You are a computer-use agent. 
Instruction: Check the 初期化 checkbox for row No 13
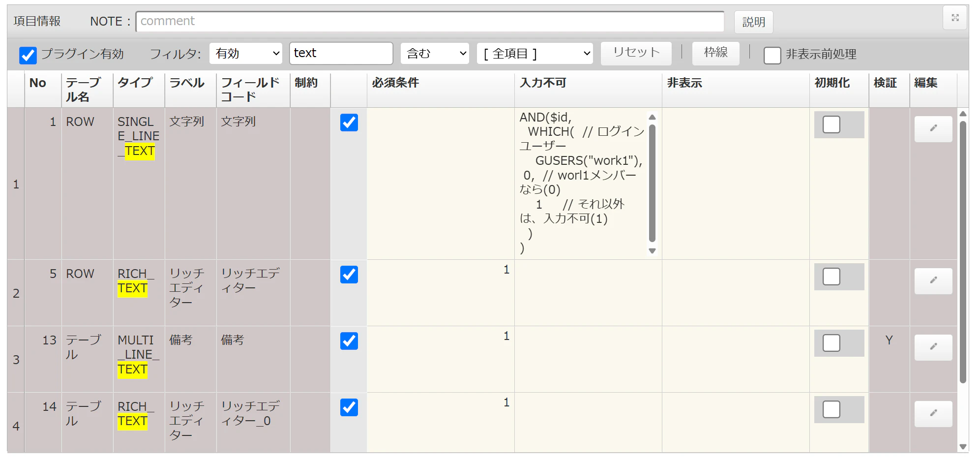pyautogui.click(x=831, y=343)
